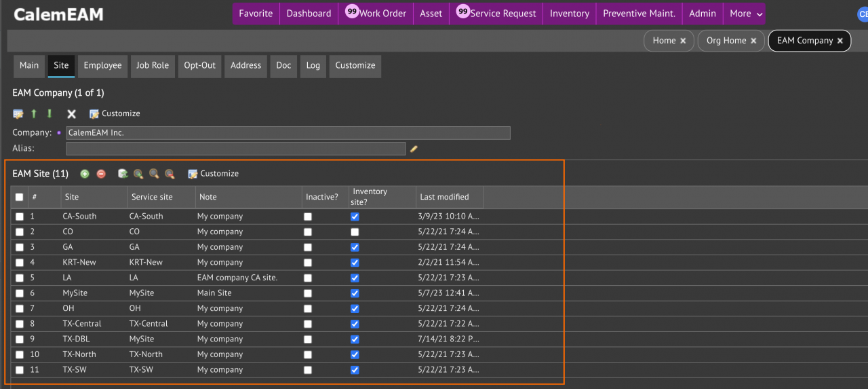Click the note 'Main Site'
The height and width of the screenshot is (389, 868).
point(214,293)
